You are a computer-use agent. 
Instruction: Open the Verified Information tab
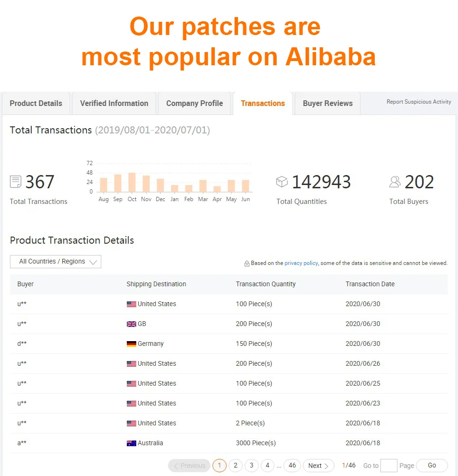click(114, 103)
